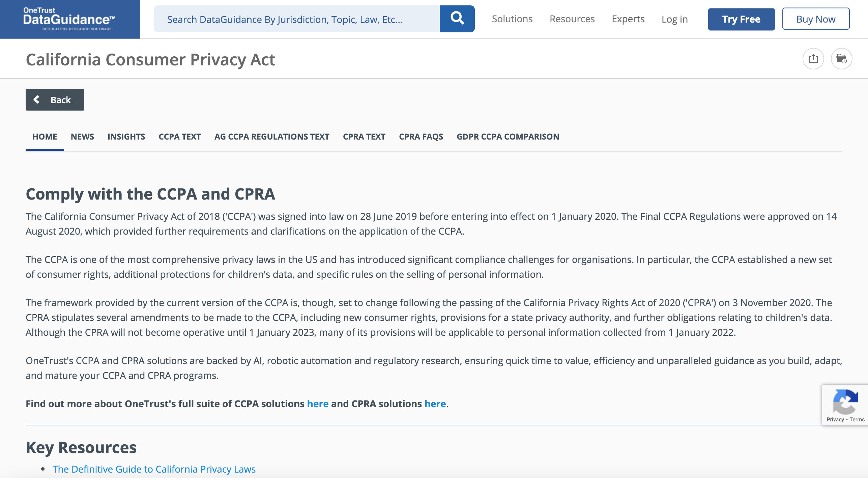
Task: Switch to the INSIGHTS tab
Action: click(x=126, y=137)
